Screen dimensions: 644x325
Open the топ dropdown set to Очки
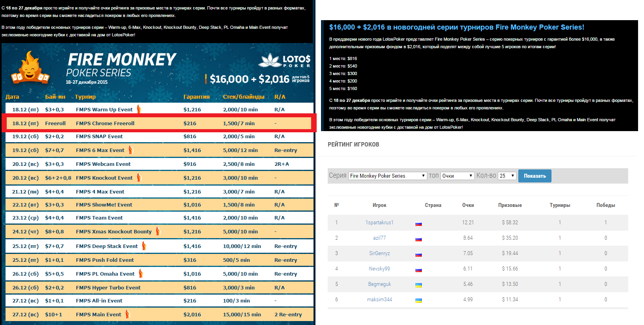point(457,176)
